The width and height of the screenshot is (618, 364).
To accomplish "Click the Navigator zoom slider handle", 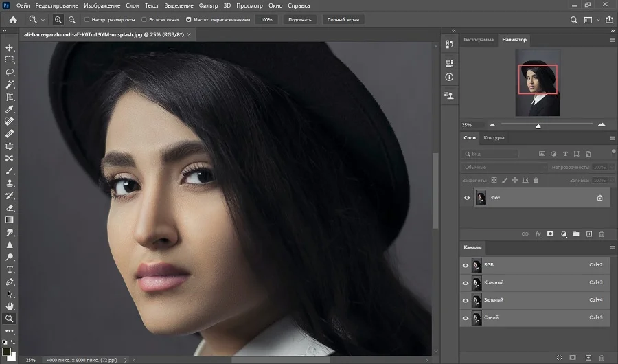I will tap(538, 126).
